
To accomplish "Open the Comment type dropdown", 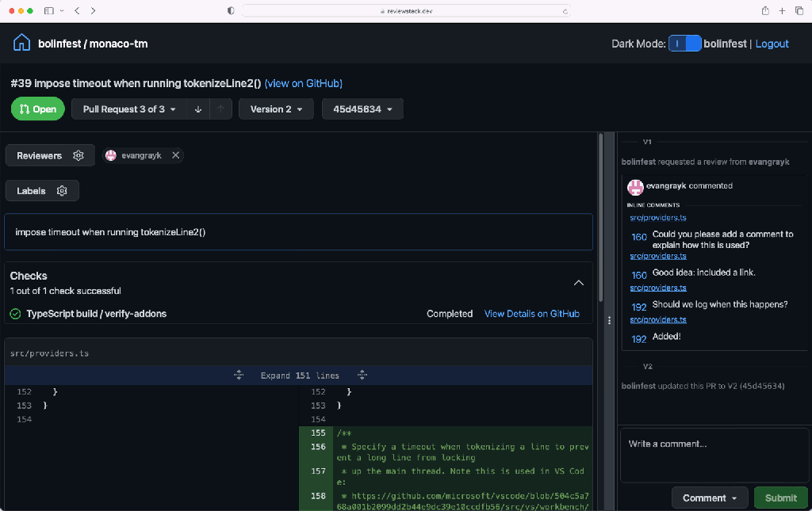I will coord(710,498).
